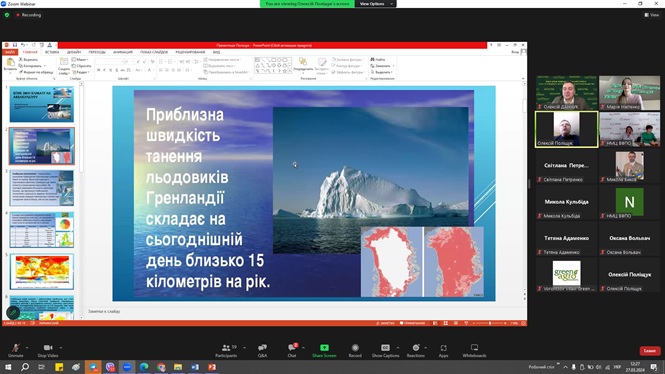Select Олексій Поліщук video tile
This screenshot has width=665, height=374.
pyautogui.click(x=567, y=129)
